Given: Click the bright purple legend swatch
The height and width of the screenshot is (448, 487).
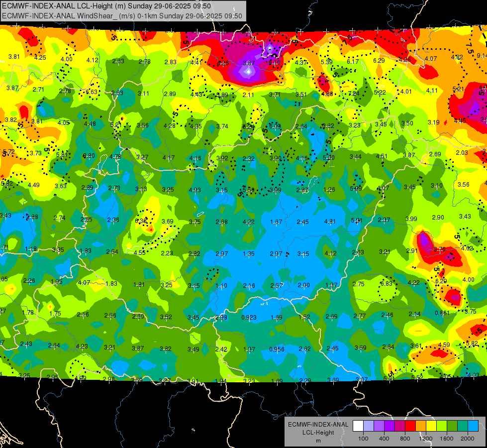Looking at the screenshot, I should coord(390,426).
